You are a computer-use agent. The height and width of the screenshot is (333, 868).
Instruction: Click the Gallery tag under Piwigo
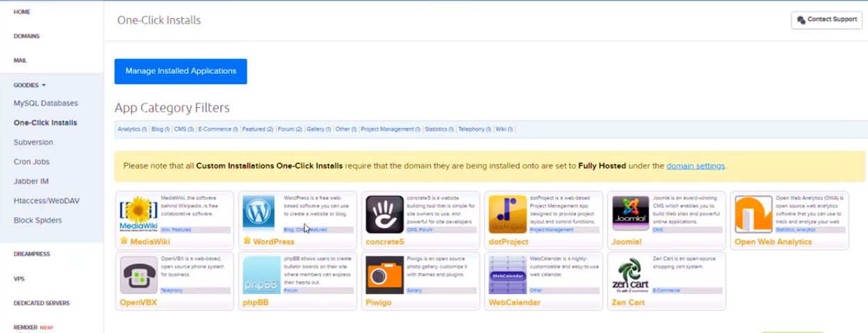click(414, 291)
